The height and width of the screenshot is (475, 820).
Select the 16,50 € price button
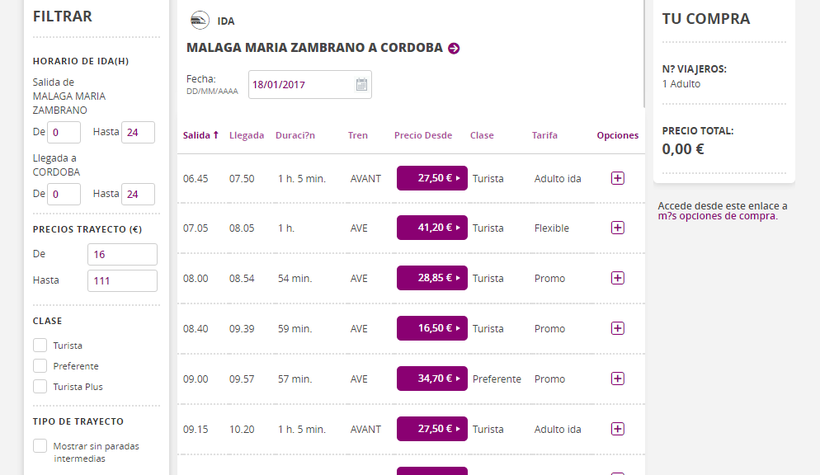432,328
